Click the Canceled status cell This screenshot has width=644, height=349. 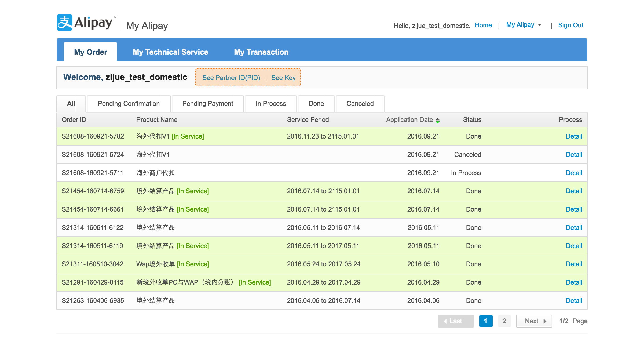point(468,155)
